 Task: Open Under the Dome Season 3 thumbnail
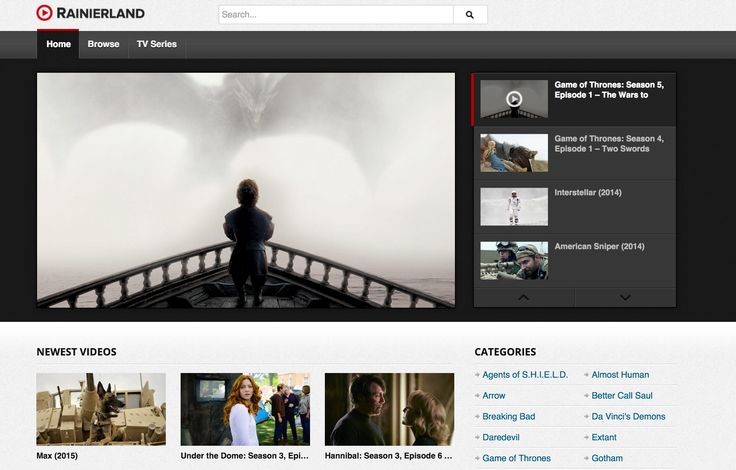[245, 409]
